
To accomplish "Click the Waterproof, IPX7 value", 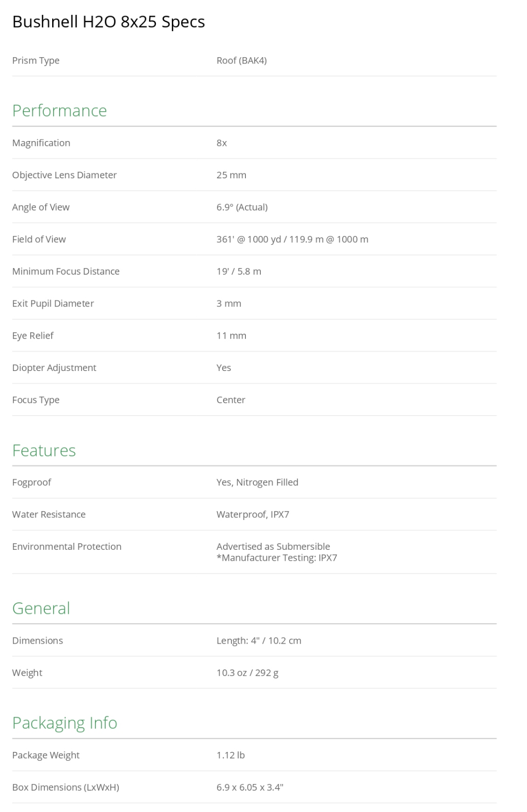I will pyautogui.click(x=252, y=515).
